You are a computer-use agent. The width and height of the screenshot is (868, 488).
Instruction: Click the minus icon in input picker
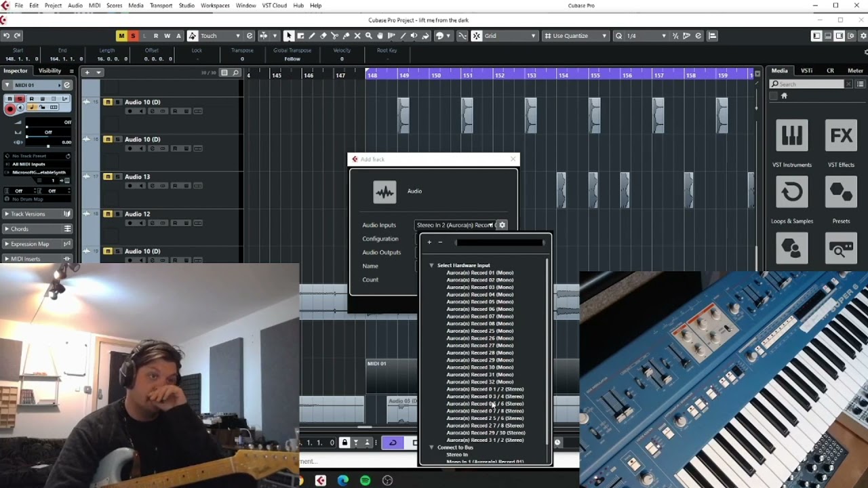pyautogui.click(x=440, y=243)
